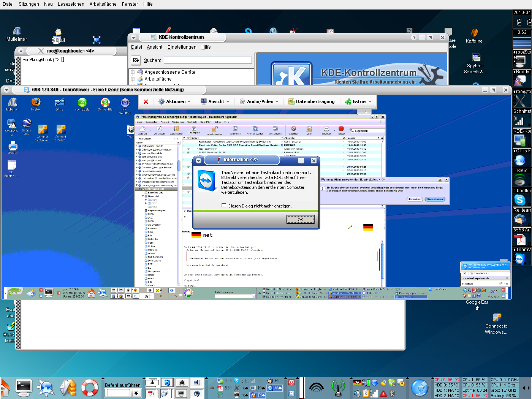Click 'Fortsetzen' button in script warning dialog
532x399 pixels.
415,199
